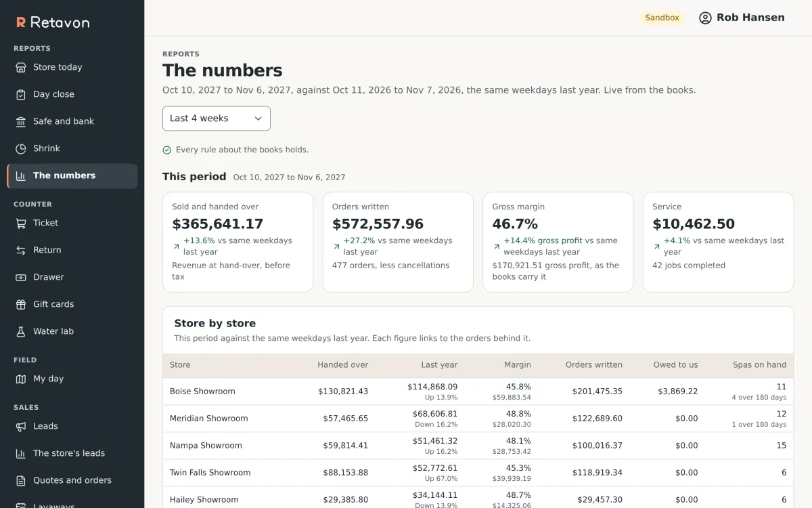Open Drawer menu item

[x=72, y=277]
